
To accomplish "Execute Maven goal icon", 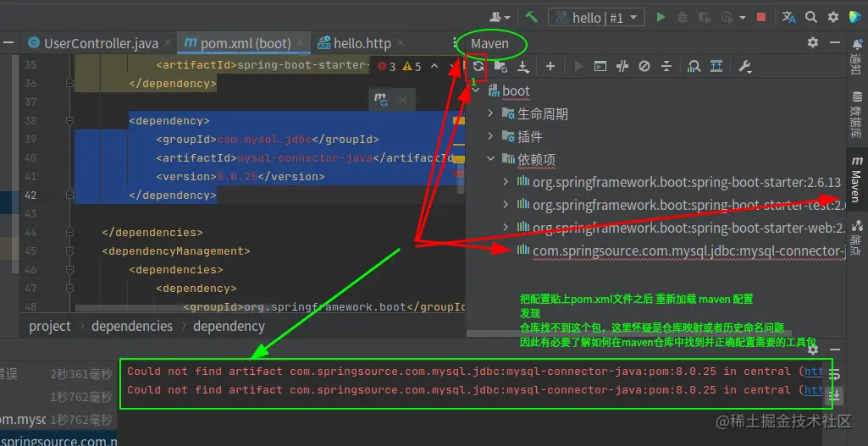I will coord(600,66).
